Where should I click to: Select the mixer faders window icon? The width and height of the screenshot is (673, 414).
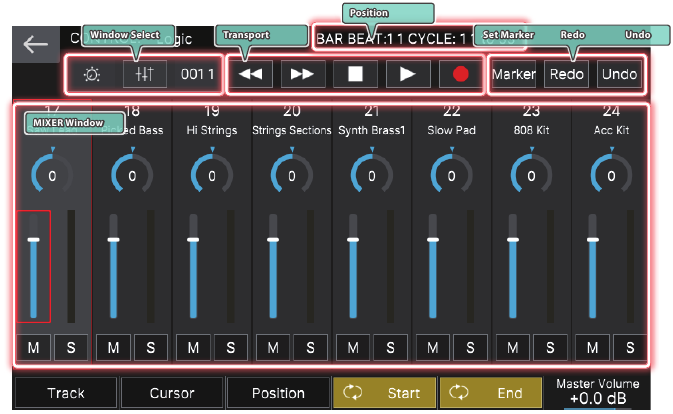(x=144, y=74)
